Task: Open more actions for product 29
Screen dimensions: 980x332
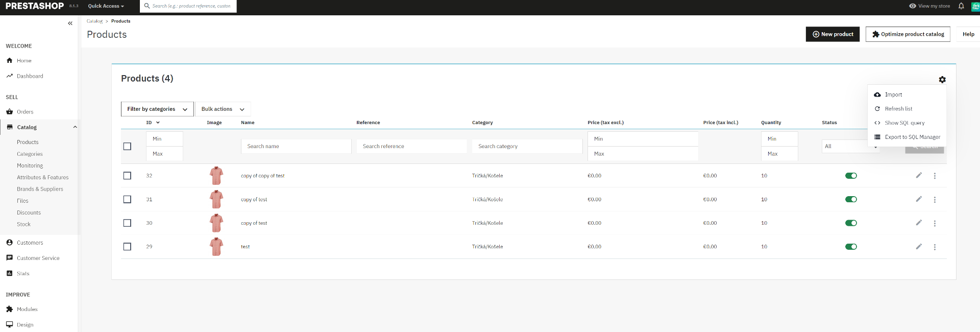Action: pyautogui.click(x=935, y=247)
